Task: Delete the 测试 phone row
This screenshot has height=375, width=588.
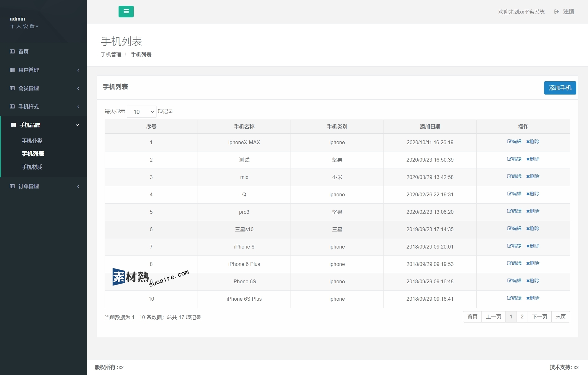Action: click(x=533, y=159)
